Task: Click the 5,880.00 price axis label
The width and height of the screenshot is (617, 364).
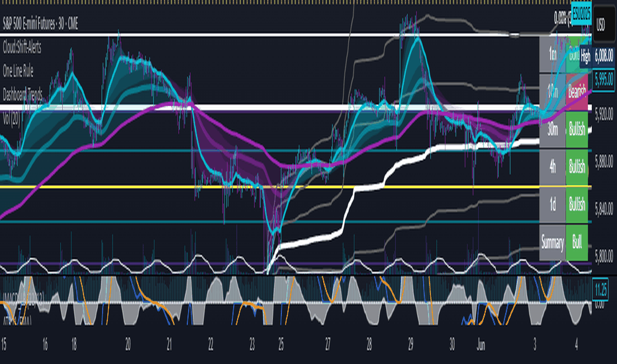Action: (604, 161)
